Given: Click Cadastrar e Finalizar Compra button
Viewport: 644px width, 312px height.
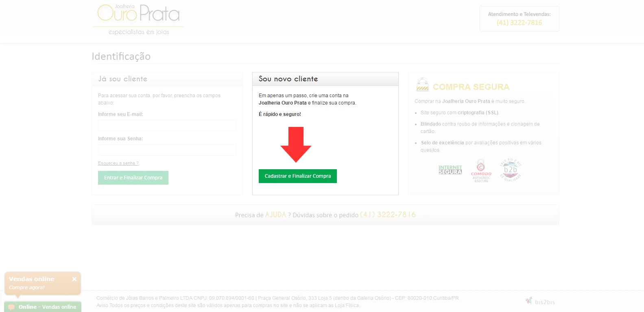Looking at the screenshot, I should click(x=298, y=176).
